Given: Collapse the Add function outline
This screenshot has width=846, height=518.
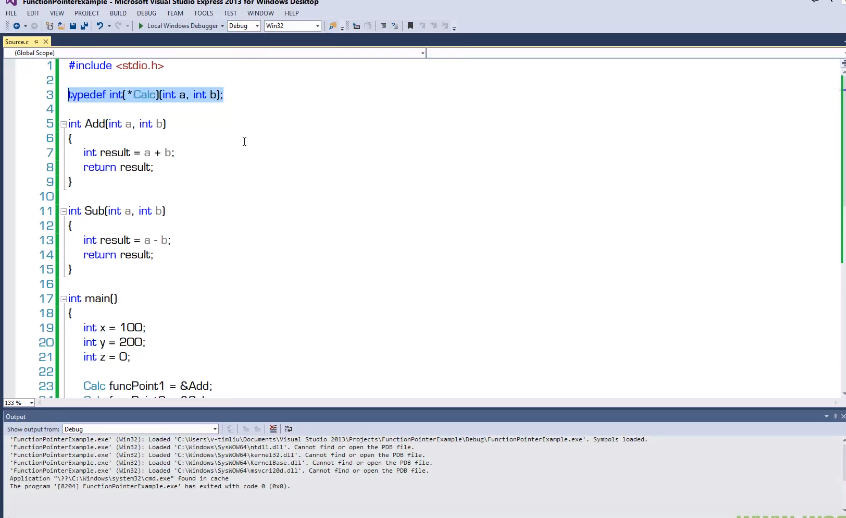Looking at the screenshot, I should coord(64,124).
